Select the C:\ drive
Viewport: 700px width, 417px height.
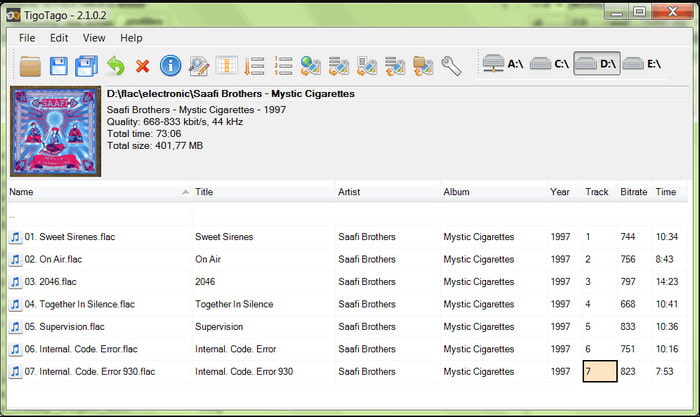click(550, 64)
